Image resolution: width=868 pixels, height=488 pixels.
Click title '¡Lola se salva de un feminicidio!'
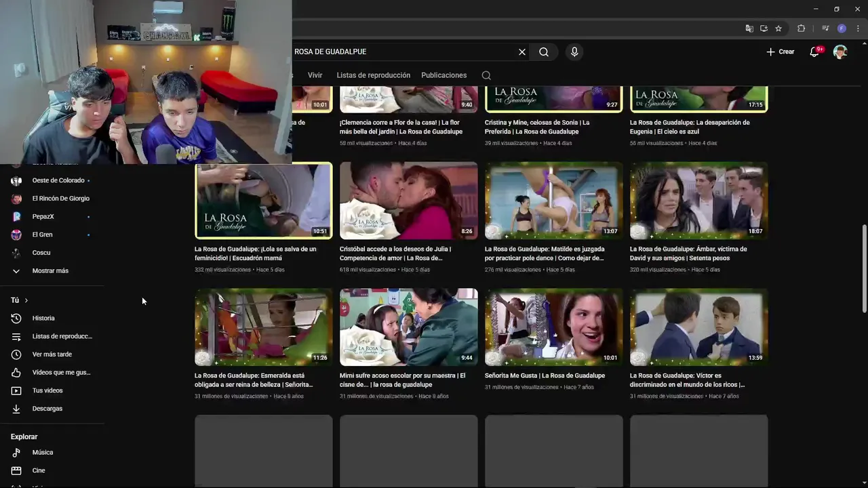[256, 253]
